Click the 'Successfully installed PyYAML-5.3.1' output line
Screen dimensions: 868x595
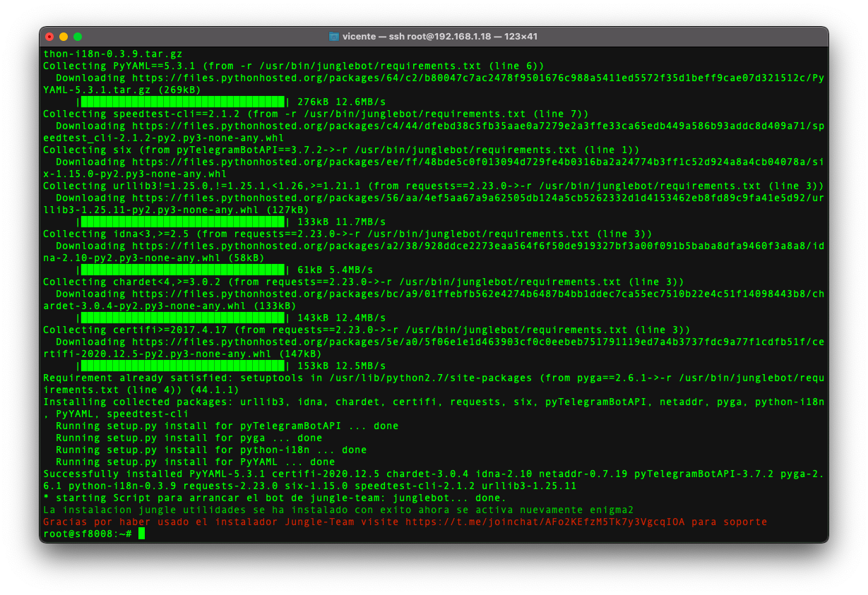(x=432, y=474)
